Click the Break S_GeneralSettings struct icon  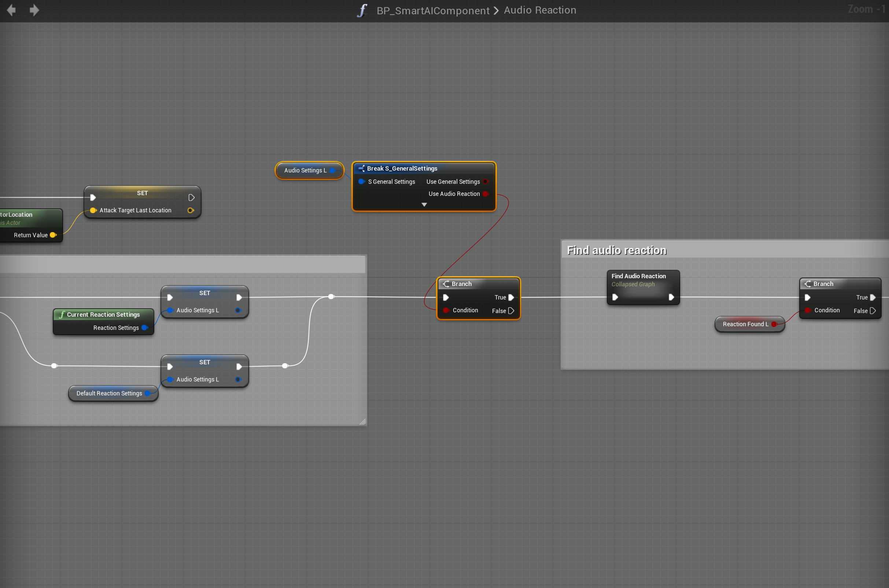[x=361, y=168]
